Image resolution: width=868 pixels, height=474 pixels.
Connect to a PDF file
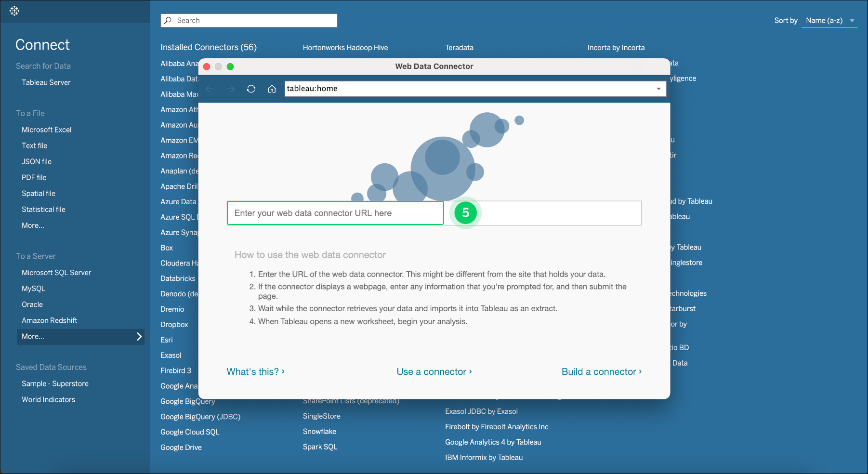pyautogui.click(x=34, y=177)
